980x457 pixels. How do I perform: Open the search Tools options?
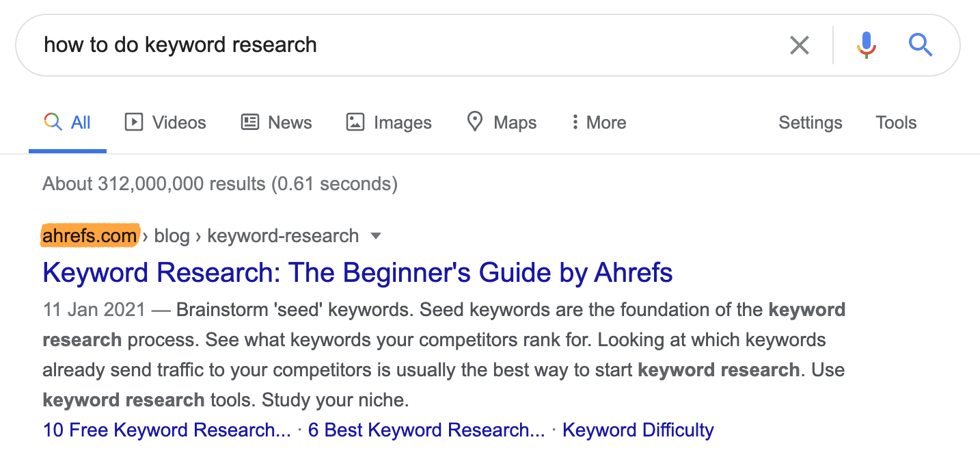click(896, 122)
